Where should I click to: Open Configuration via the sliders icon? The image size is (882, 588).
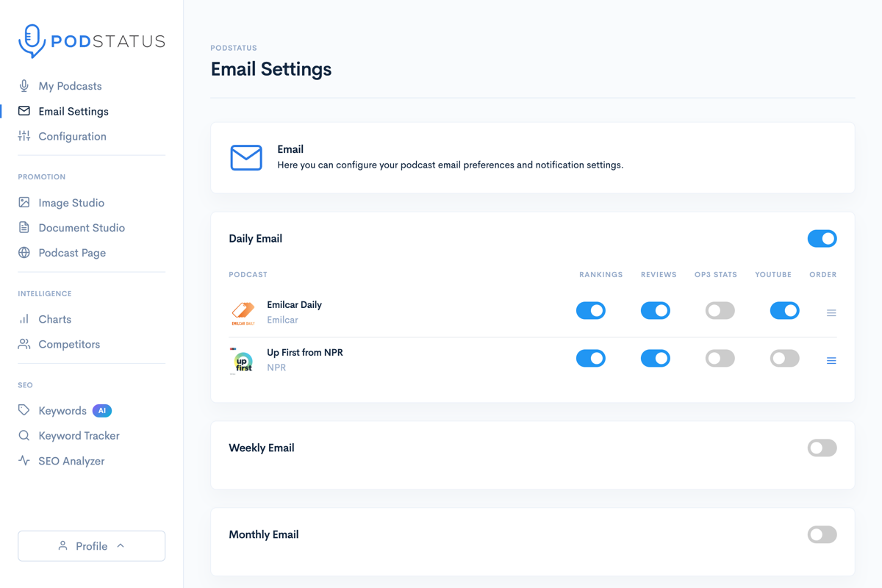pyautogui.click(x=24, y=136)
